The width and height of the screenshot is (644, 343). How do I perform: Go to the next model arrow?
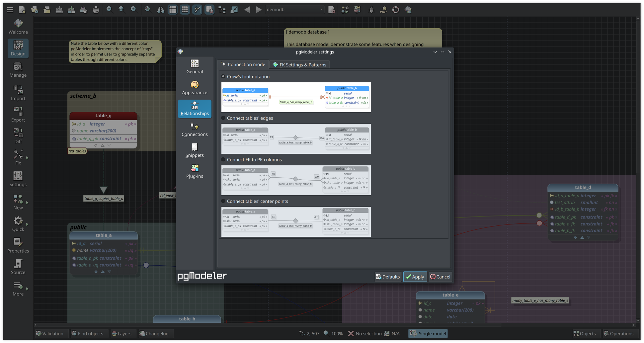pos(259,10)
